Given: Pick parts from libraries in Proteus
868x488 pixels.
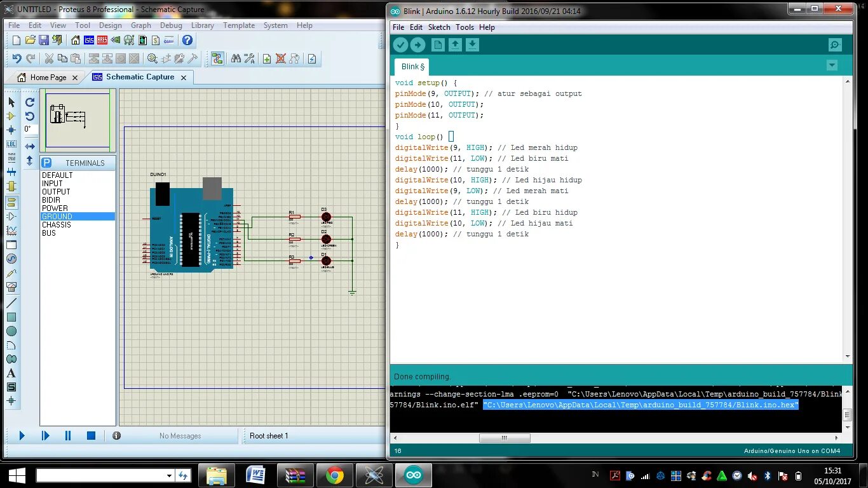Looking at the screenshot, I should (153, 58).
